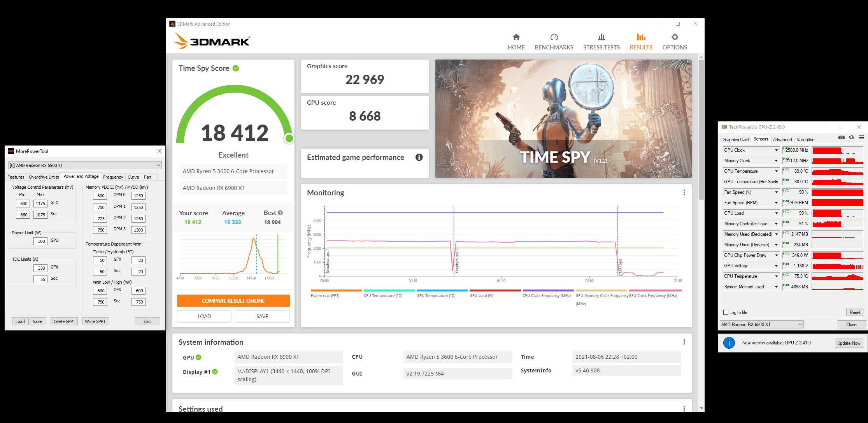Click the GPU-Z screenshot camera icon
868x423 pixels.
click(841, 138)
